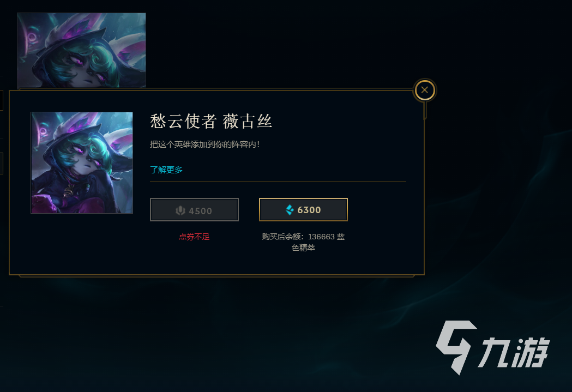The height and width of the screenshot is (392, 572).
Task: Open the 了解更多 link
Action: (166, 170)
